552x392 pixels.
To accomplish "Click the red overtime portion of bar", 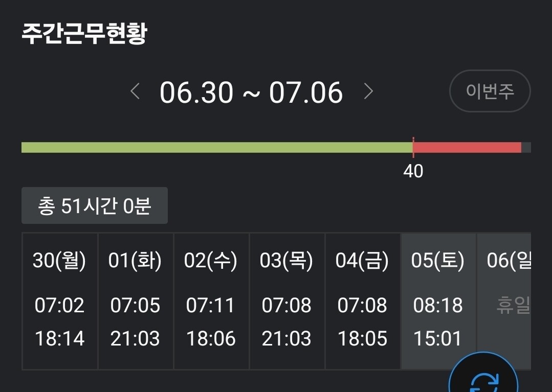I will click(x=467, y=148).
